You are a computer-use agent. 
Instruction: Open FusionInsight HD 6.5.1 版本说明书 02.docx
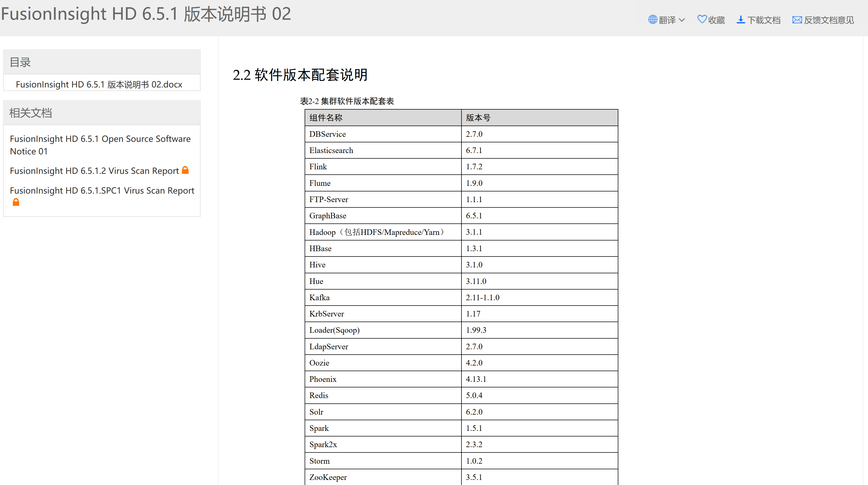98,84
